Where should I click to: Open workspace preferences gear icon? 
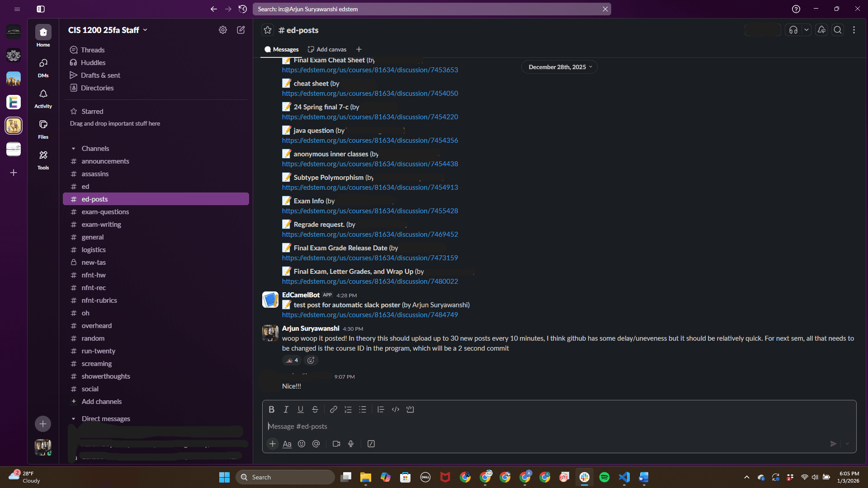coord(223,30)
